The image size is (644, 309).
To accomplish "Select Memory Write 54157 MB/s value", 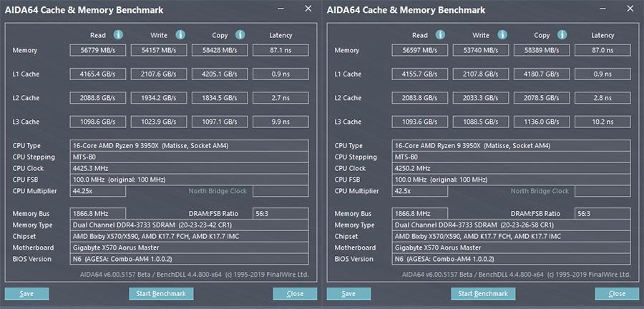I will tap(159, 51).
